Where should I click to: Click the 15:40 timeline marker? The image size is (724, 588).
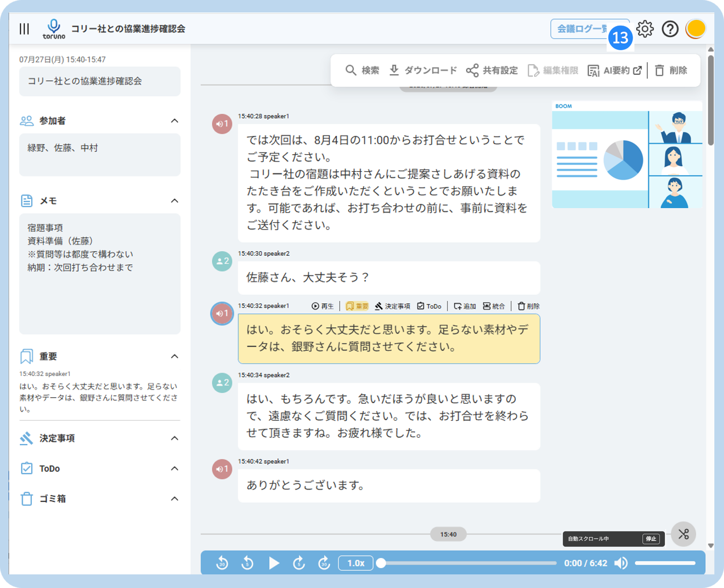(x=448, y=534)
